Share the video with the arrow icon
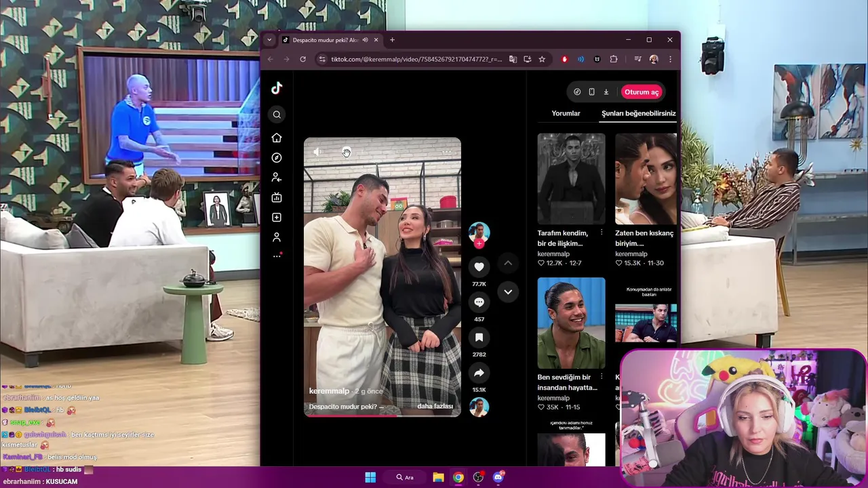The width and height of the screenshot is (868, 488). [479, 373]
